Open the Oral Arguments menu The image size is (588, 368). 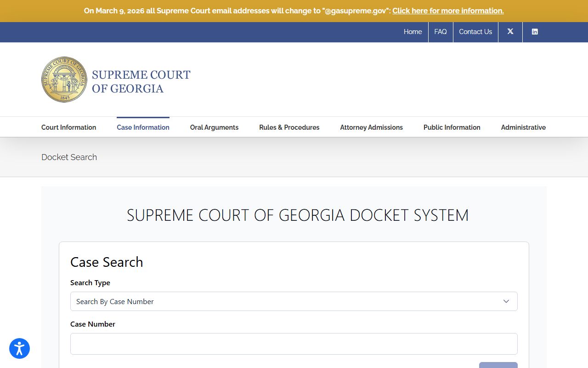coord(214,127)
